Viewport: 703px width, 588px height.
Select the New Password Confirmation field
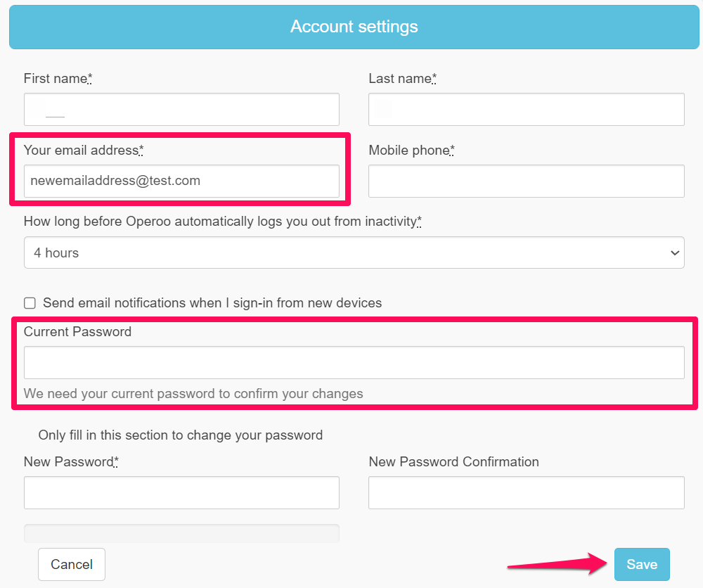pos(526,492)
